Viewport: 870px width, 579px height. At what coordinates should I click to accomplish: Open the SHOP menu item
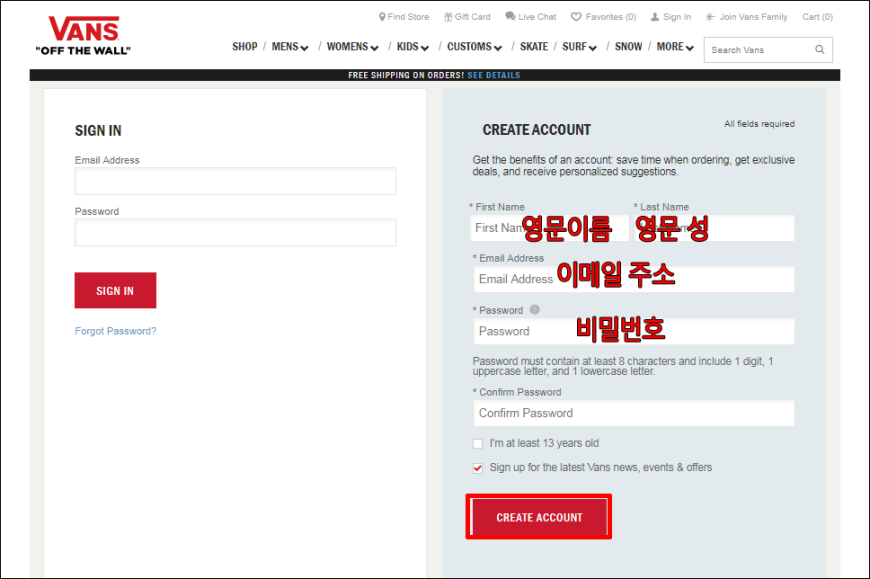tap(245, 47)
